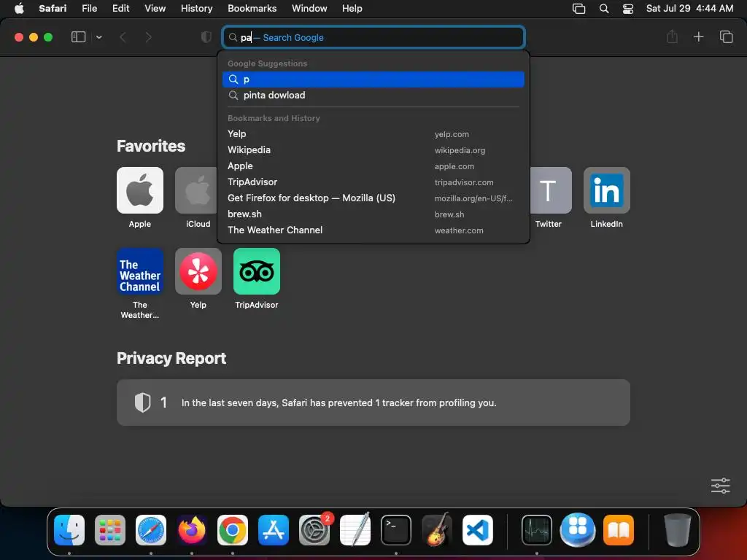Screen dimensions: 747x560
Task: Open Spotlight search in menu bar
Action: pyautogui.click(x=603, y=9)
